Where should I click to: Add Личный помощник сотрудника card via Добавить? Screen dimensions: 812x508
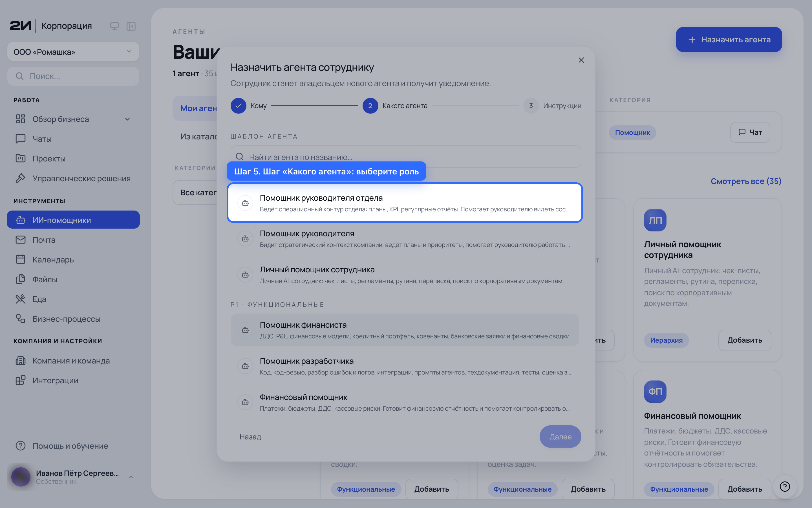[745, 340]
